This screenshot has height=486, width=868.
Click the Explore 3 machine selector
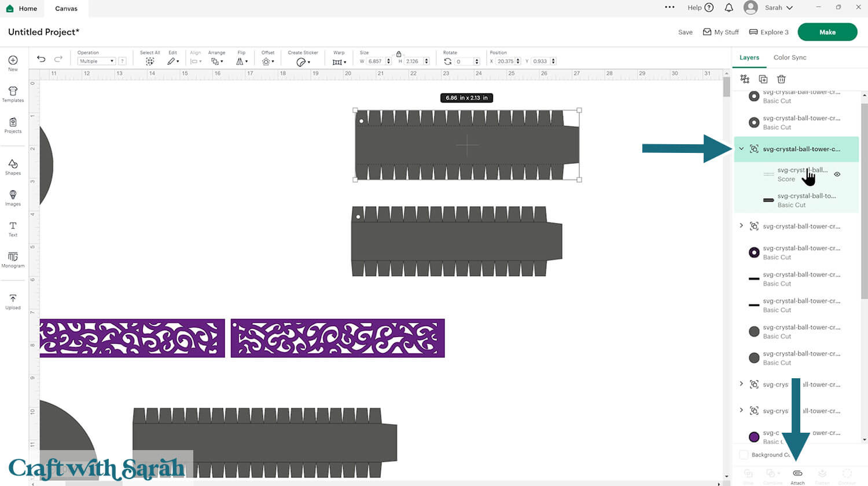[768, 32]
